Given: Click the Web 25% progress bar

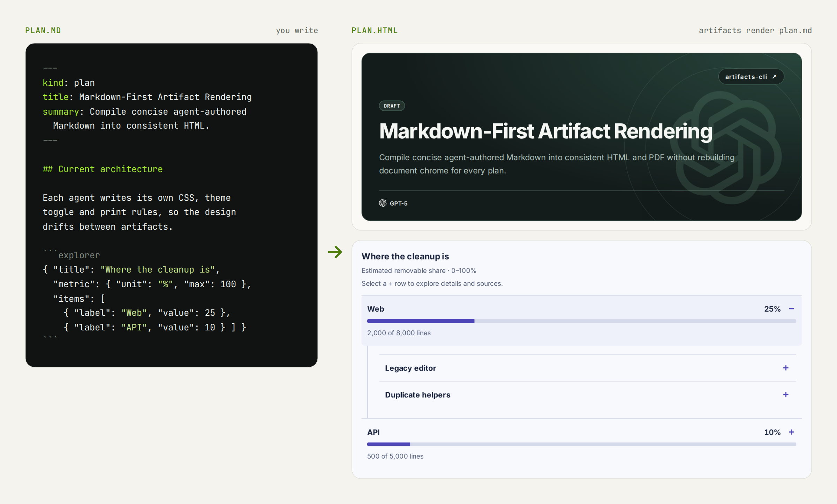Looking at the screenshot, I should 581,321.
